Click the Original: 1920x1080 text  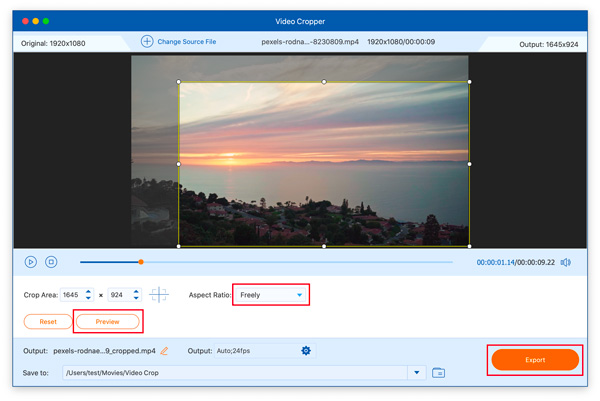coord(53,43)
